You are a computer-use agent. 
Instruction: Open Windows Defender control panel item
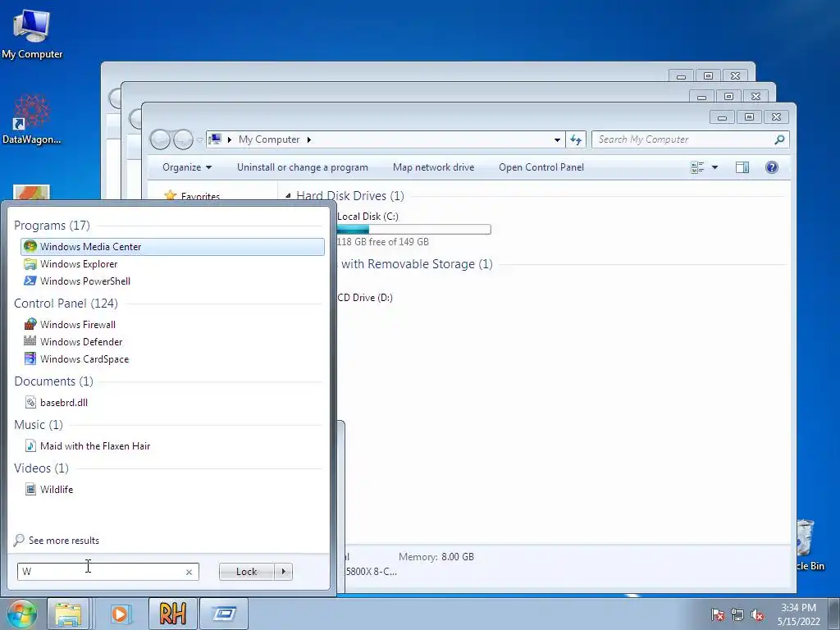(x=73, y=342)
